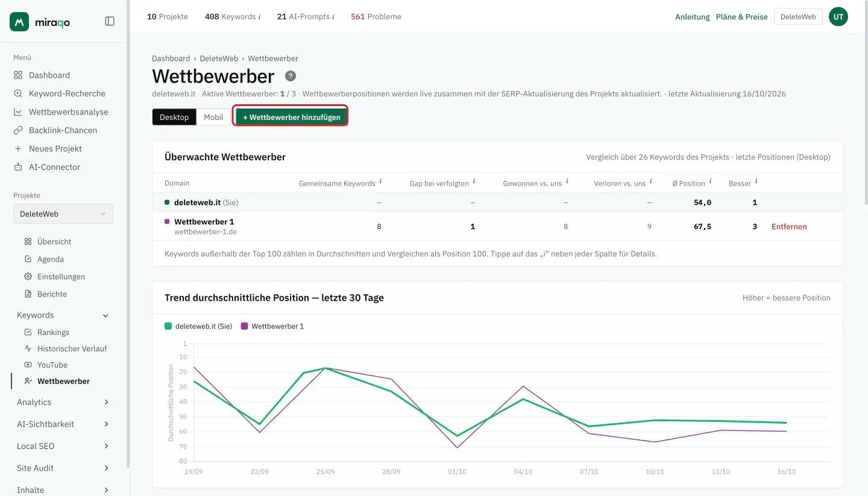Viewport: 868px width, 496px height.
Task: Click the YouTube video icon
Action: 28,365
